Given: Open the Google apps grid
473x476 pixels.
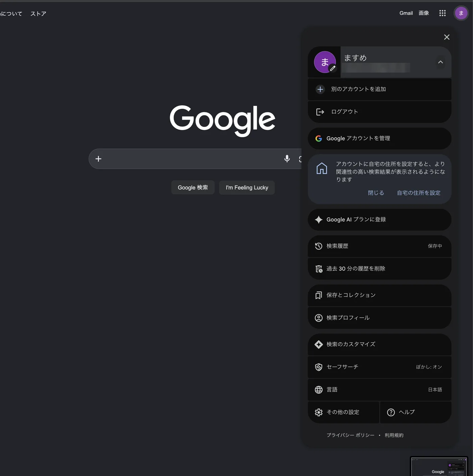Looking at the screenshot, I should click(442, 13).
